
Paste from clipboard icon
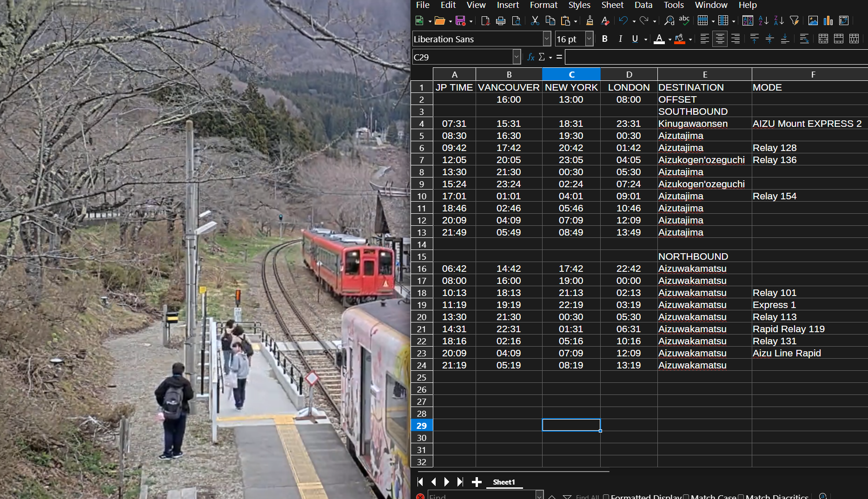(566, 20)
